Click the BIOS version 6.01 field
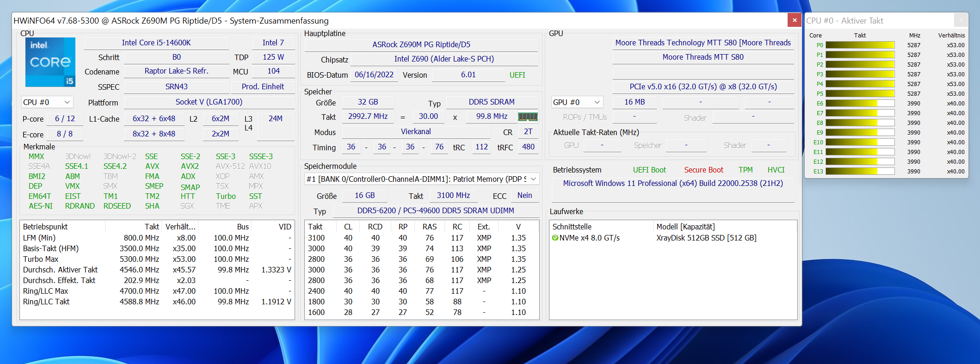This screenshot has height=364, width=980. [468, 75]
